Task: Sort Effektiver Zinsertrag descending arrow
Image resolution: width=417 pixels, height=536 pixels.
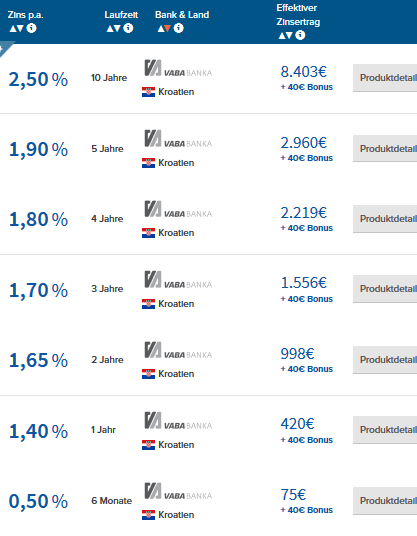Action: coord(290,35)
